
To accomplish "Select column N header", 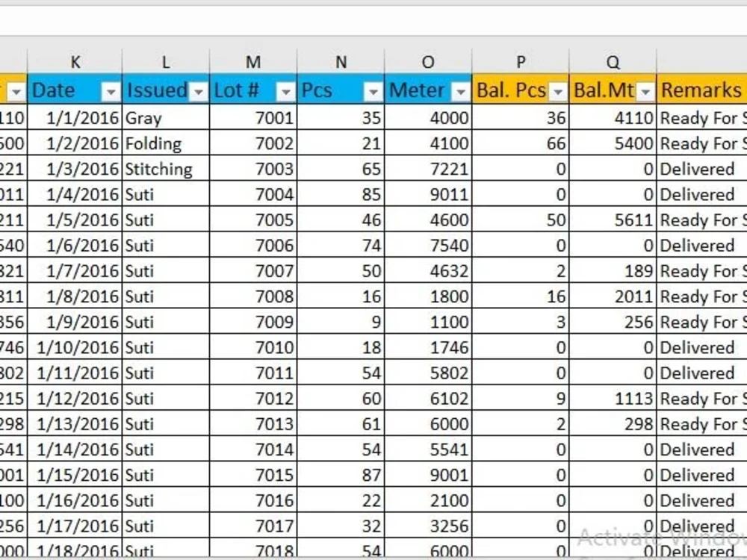I will click(x=341, y=61).
